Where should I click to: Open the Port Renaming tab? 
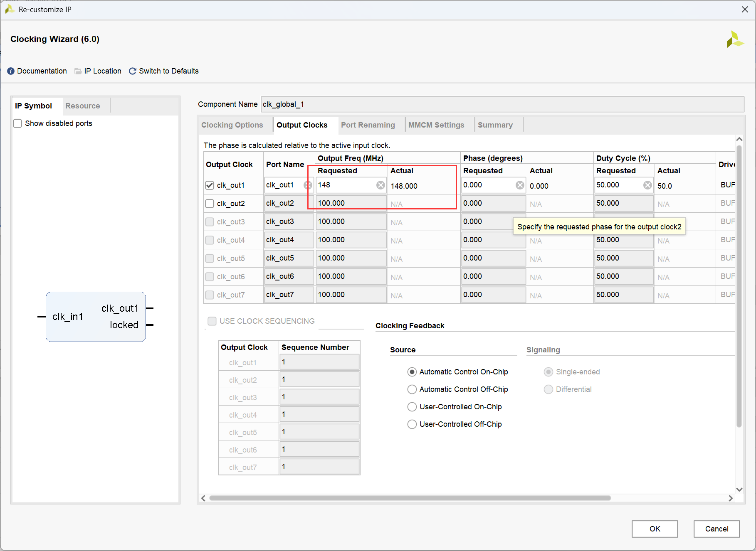coord(368,125)
